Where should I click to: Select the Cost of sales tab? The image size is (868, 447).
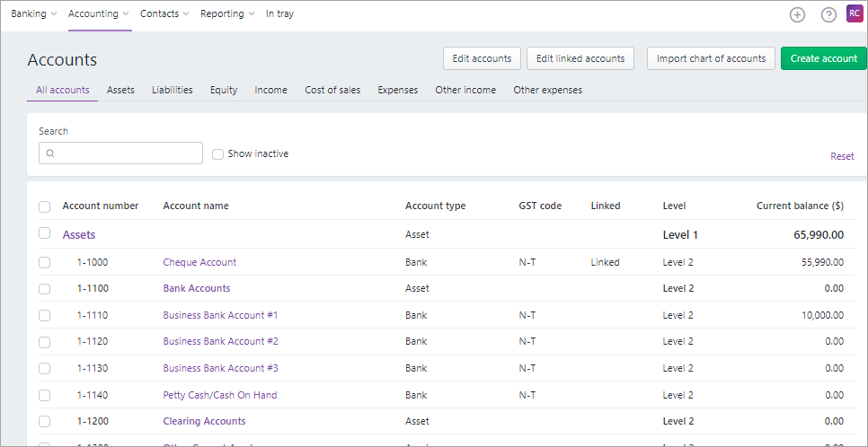(x=332, y=91)
